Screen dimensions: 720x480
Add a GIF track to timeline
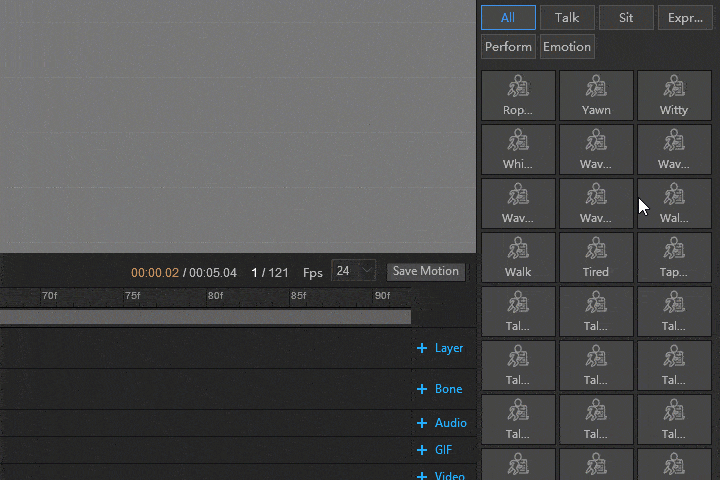click(x=422, y=451)
